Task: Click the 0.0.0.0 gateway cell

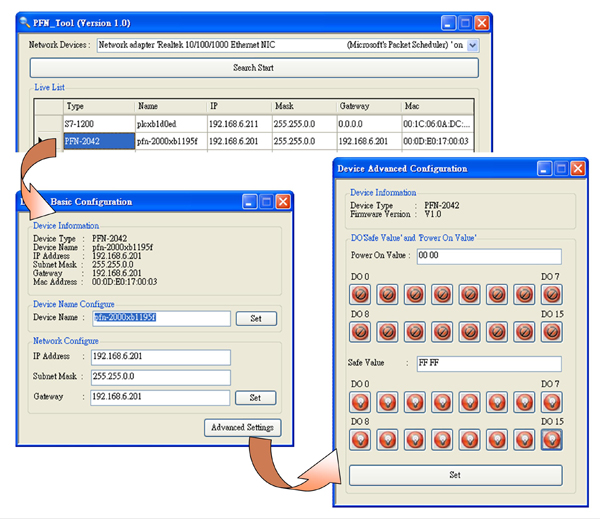Action: tap(369, 124)
